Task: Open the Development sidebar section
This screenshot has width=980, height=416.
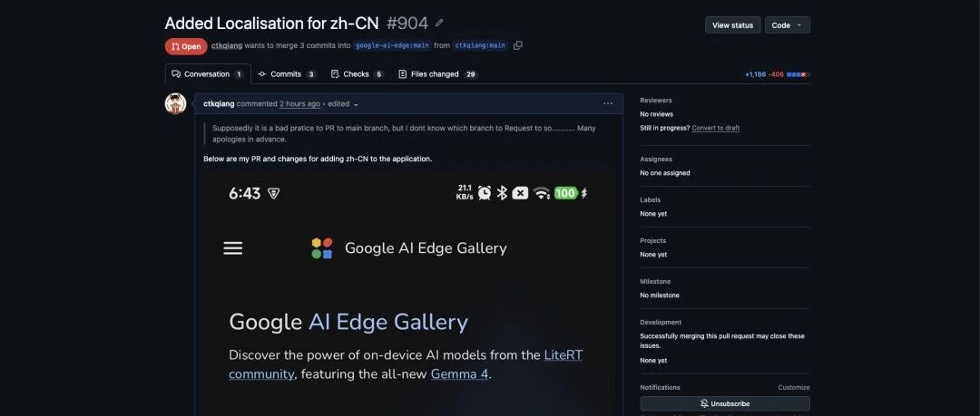Action: point(660,323)
